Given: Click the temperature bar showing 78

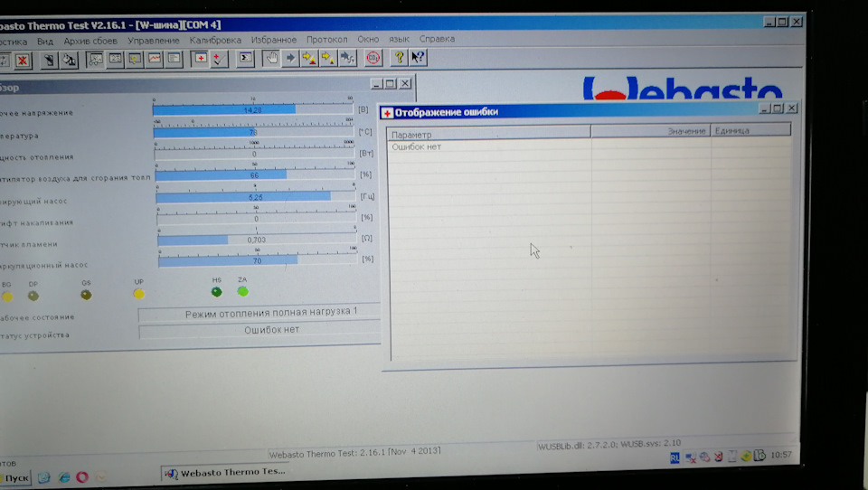Looking at the screenshot, I should (x=253, y=132).
